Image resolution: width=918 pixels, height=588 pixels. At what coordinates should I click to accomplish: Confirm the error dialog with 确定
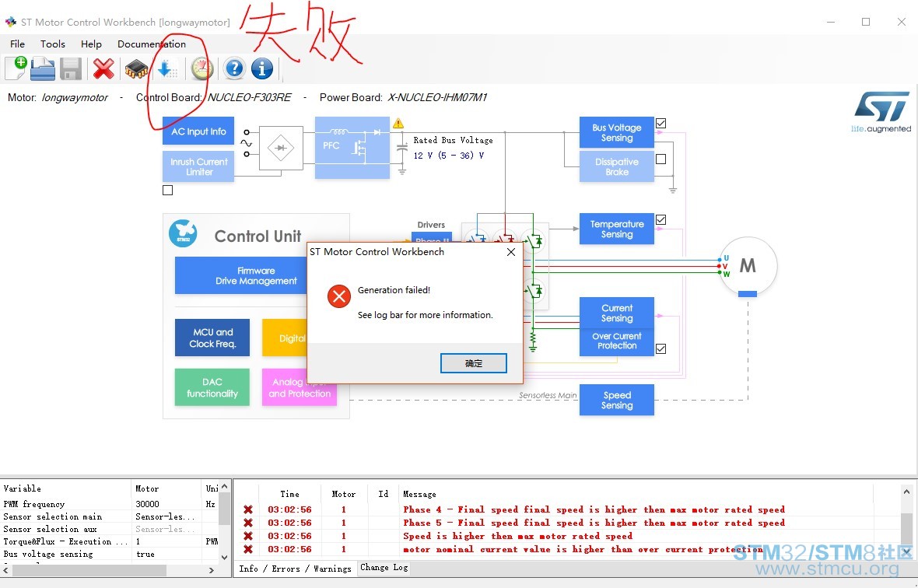pos(474,363)
